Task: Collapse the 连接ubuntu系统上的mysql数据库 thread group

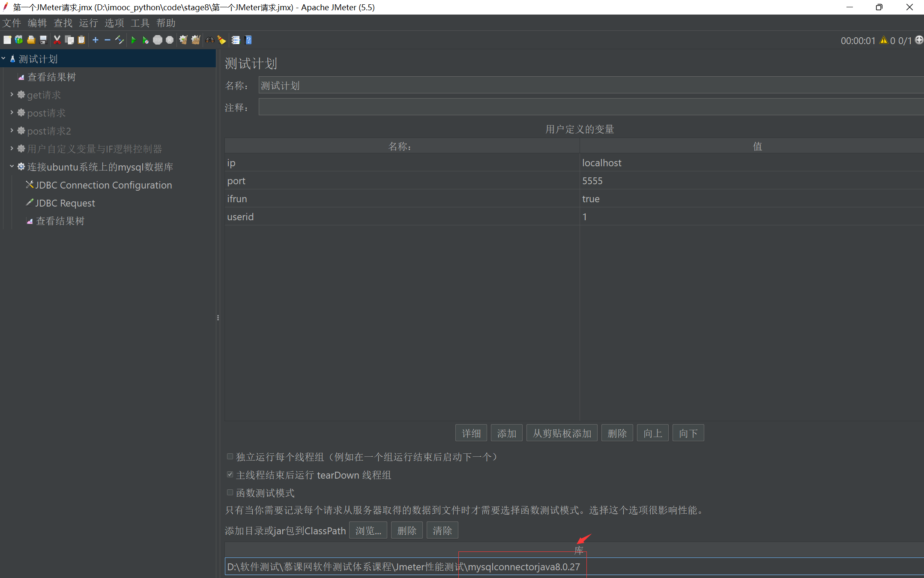Action: (12, 166)
